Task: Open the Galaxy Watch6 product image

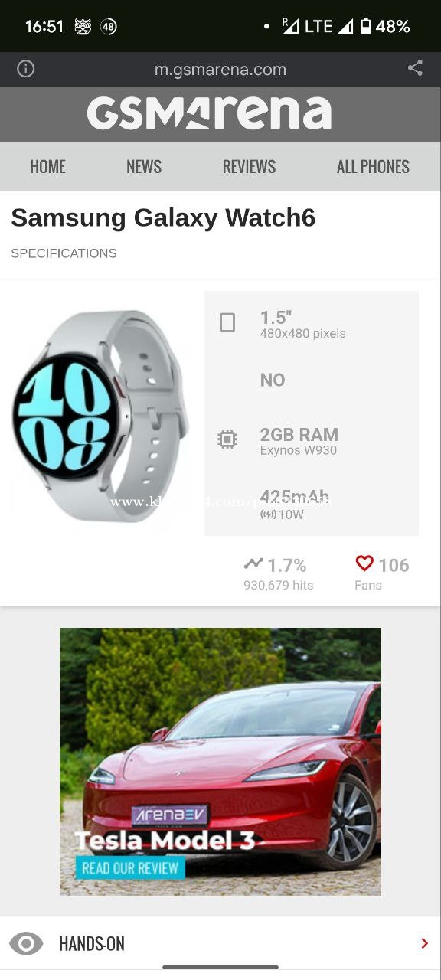Action: (100, 416)
